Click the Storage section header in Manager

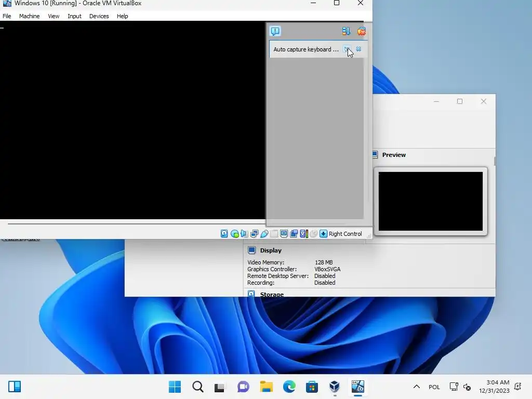tap(272, 294)
